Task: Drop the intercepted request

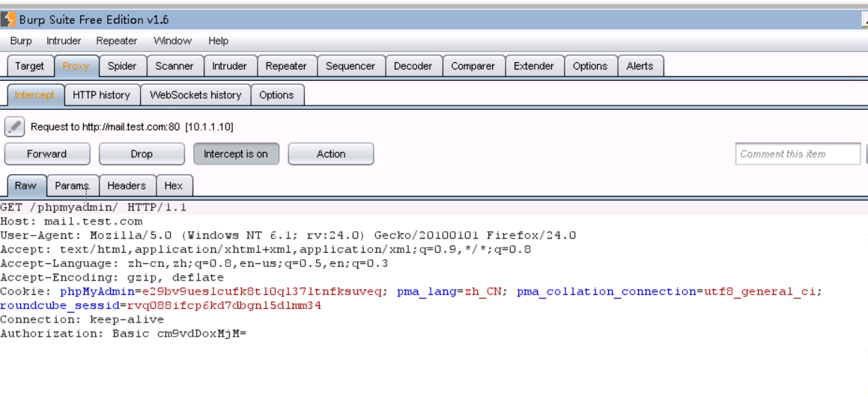Action: pyautogui.click(x=142, y=154)
